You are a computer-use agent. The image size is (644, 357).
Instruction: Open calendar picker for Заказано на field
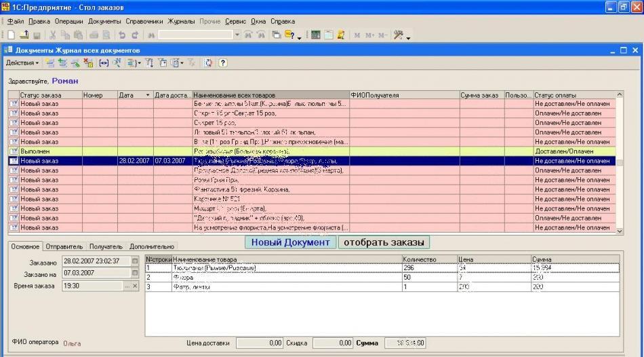tap(135, 273)
